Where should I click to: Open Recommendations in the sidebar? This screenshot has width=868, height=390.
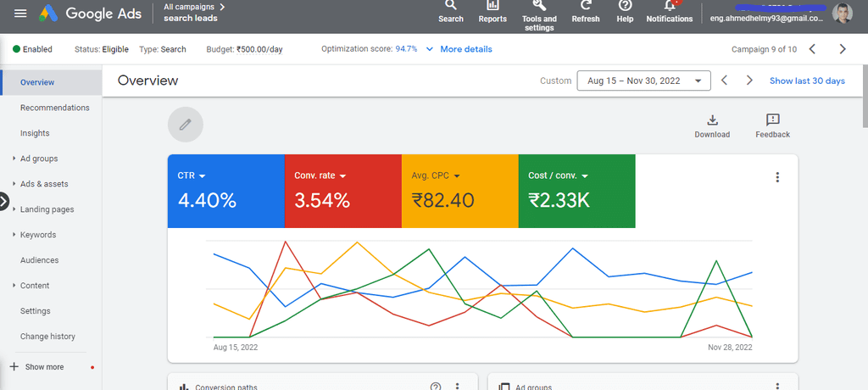click(x=55, y=108)
